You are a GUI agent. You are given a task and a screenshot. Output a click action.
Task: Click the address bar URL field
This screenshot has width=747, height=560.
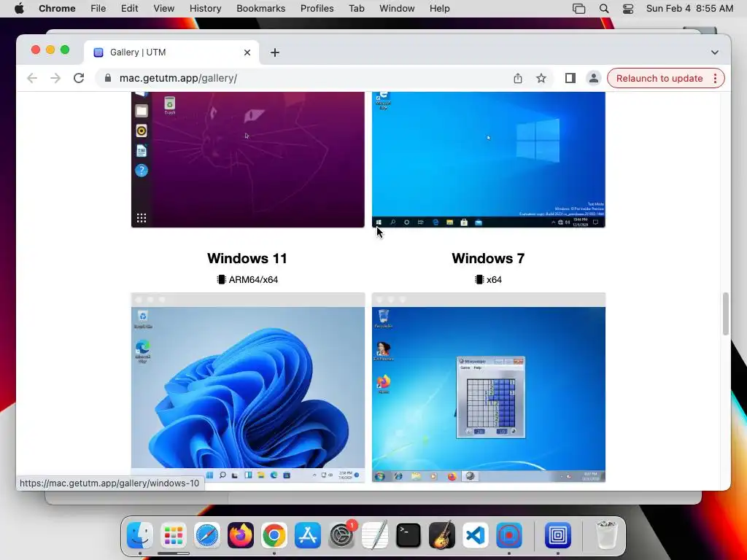pos(305,78)
